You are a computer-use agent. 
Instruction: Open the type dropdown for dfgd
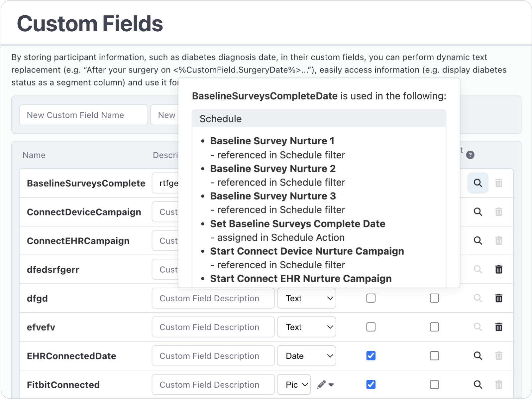coord(306,298)
